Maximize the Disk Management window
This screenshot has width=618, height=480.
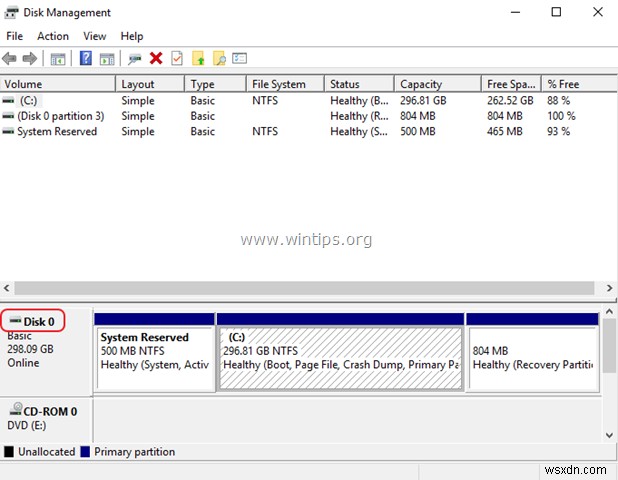(556, 12)
